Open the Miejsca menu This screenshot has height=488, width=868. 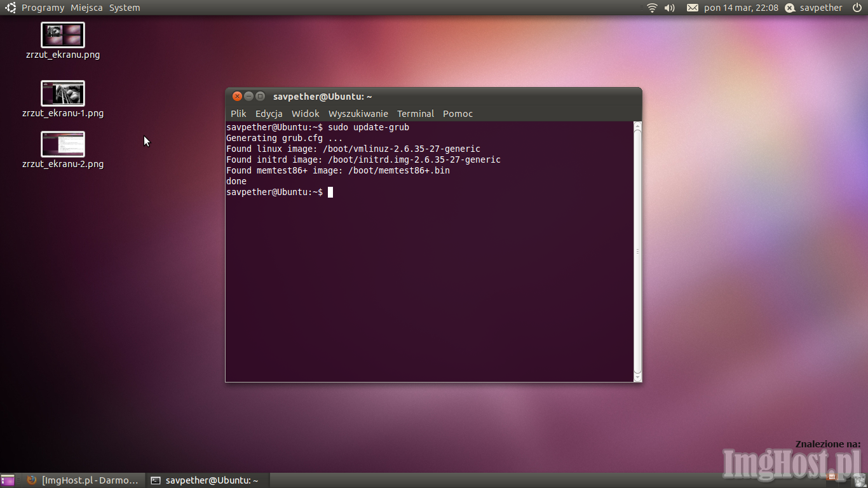click(x=86, y=8)
